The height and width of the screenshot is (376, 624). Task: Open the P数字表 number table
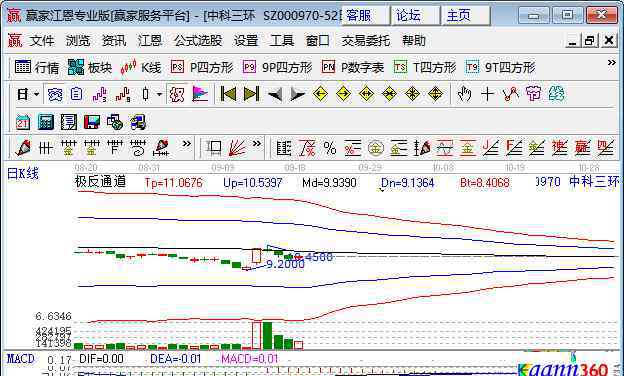[353, 67]
